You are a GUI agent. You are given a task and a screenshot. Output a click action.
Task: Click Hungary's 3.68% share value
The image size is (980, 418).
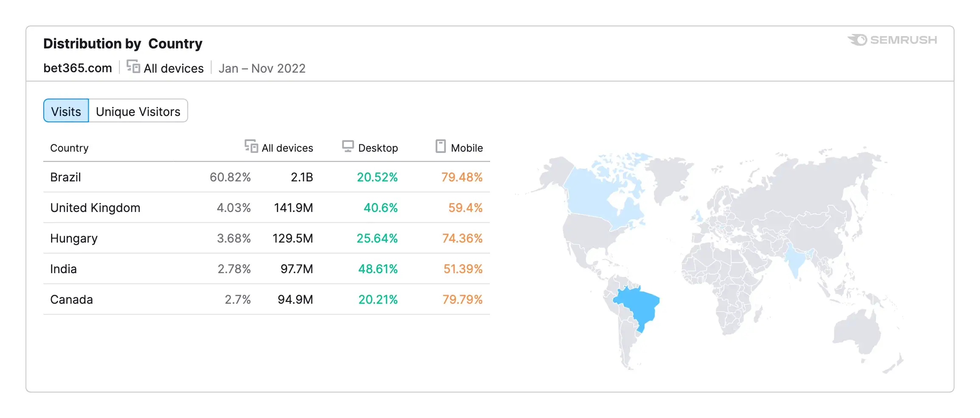coord(234,238)
